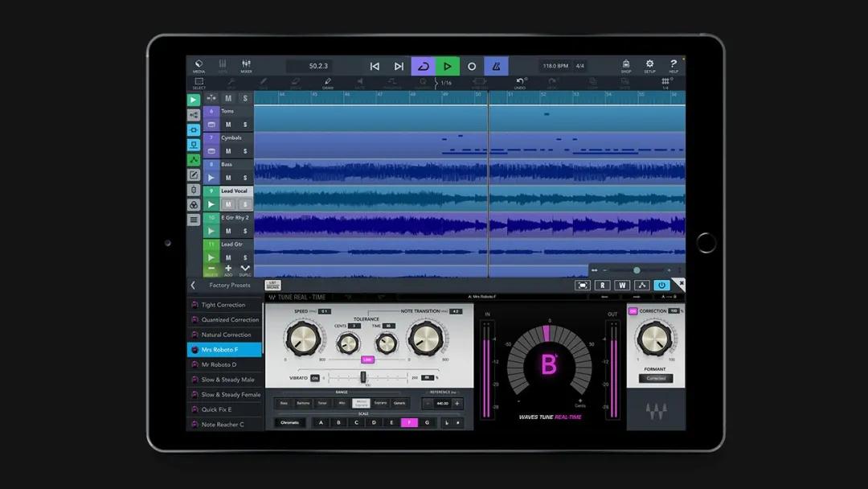Select the Tight Correction preset
Image resolution: width=868 pixels, height=489 pixels.
tap(225, 305)
